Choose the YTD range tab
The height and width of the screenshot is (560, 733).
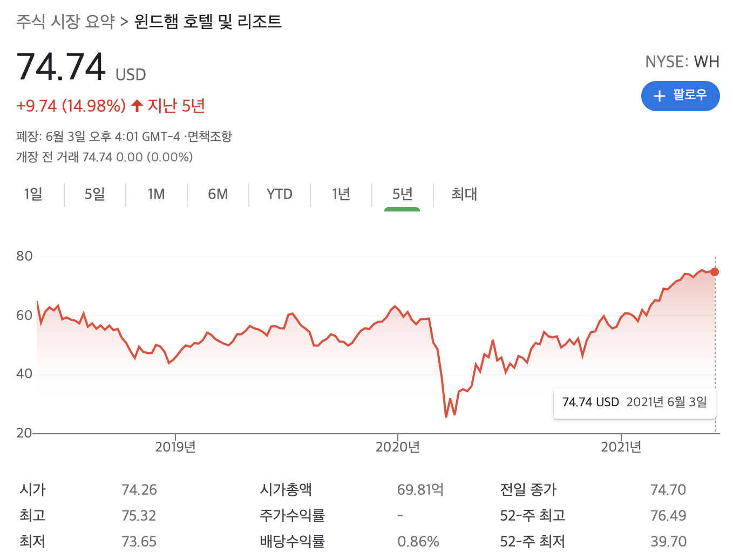[x=279, y=194]
